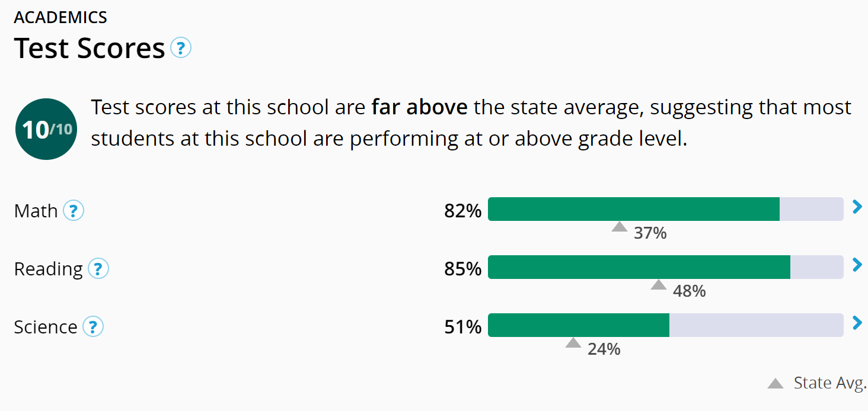
Task: Click the help icon beside Test Scores
Action: [x=181, y=47]
